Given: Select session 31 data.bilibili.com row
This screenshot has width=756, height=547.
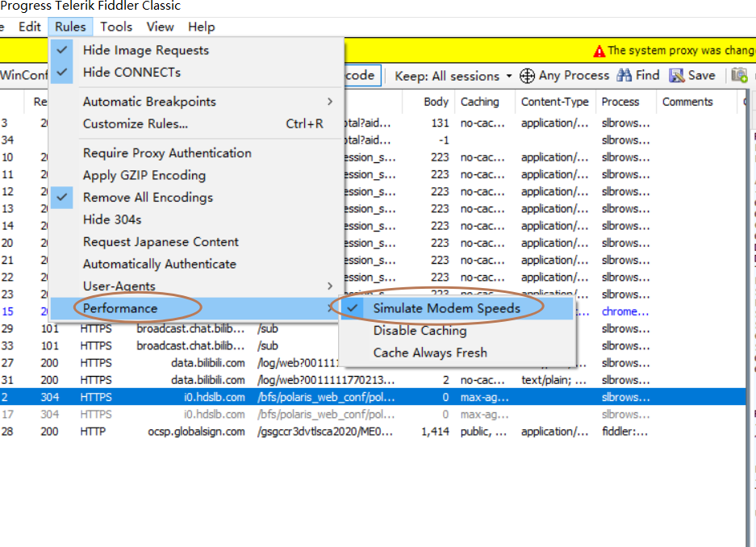Looking at the screenshot, I should (x=374, y=380).
